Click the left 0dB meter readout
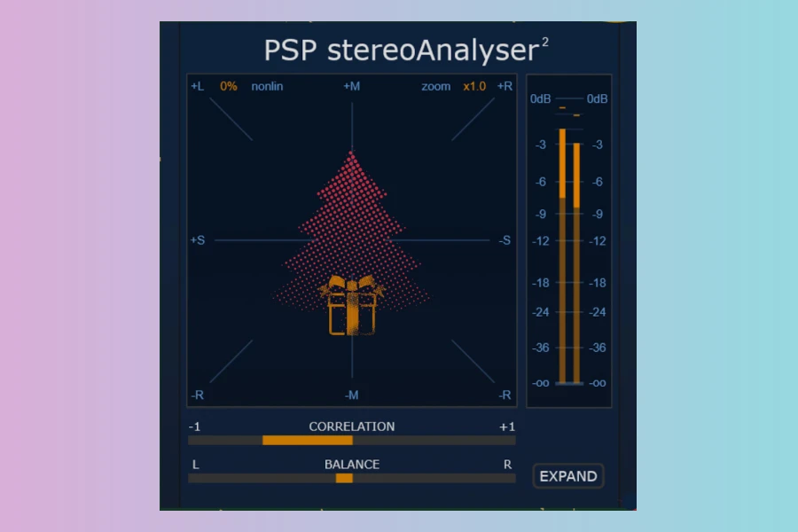 tap(541, 98)
